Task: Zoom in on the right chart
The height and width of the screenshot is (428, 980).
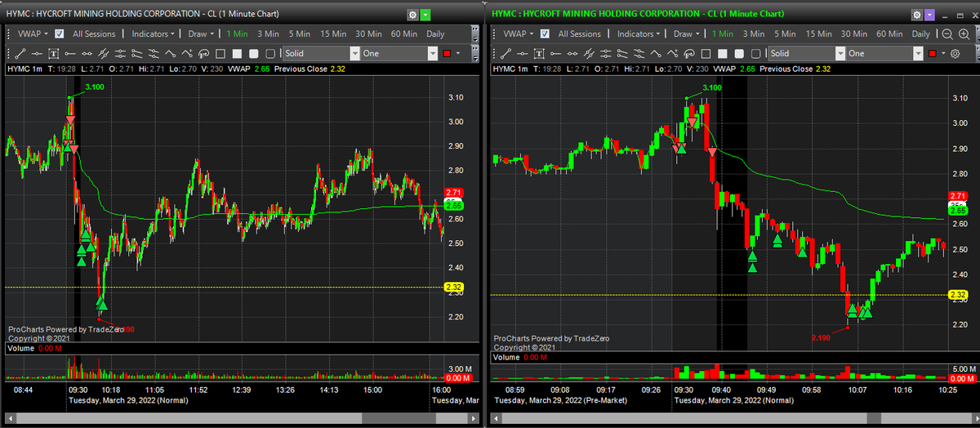Action: click(x=964, y=33)
